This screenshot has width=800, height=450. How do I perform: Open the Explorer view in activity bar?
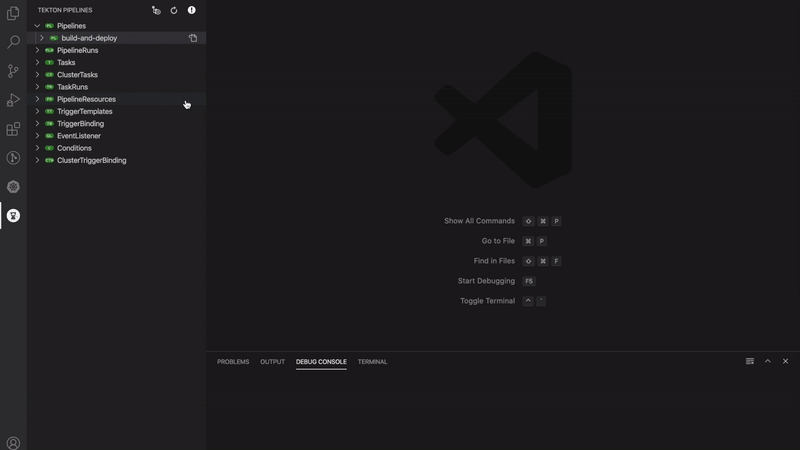coord(13,13)
